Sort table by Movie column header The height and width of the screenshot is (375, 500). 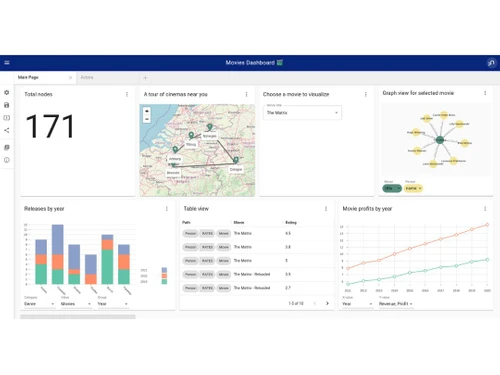tap(239, 222)
